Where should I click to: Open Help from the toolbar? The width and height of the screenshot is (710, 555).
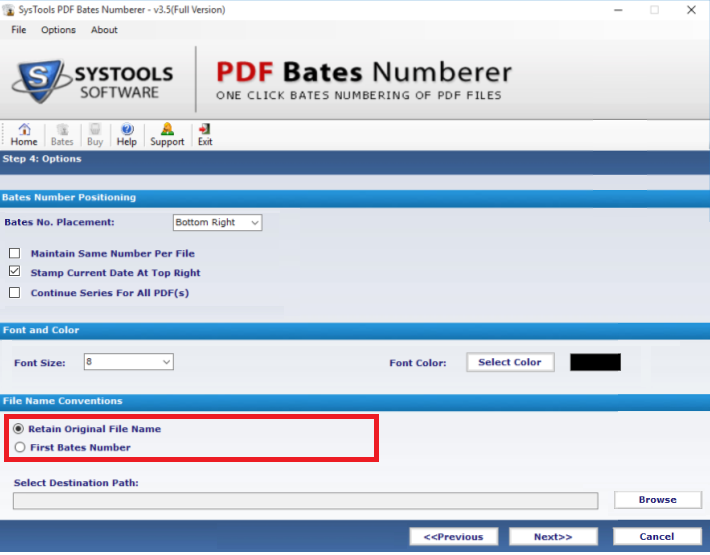click(127, 135)
